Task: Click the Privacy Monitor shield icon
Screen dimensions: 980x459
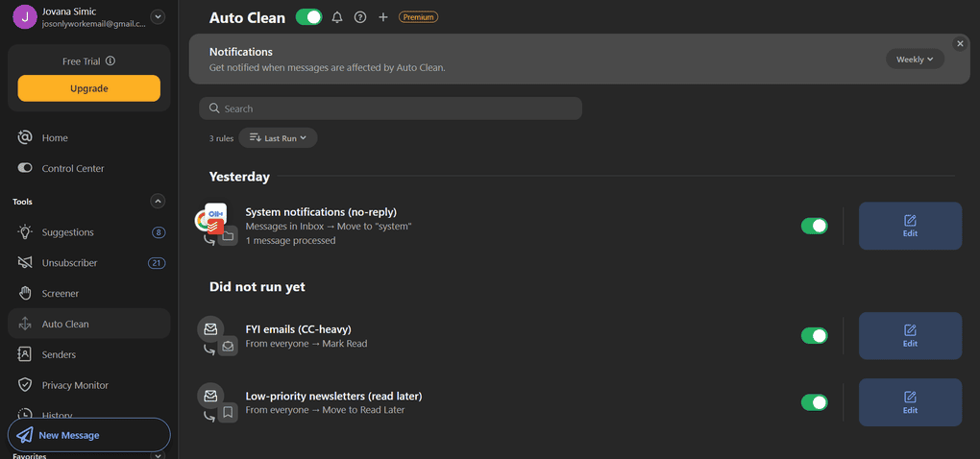Action: pyautogui.click(x=25, y=385)
